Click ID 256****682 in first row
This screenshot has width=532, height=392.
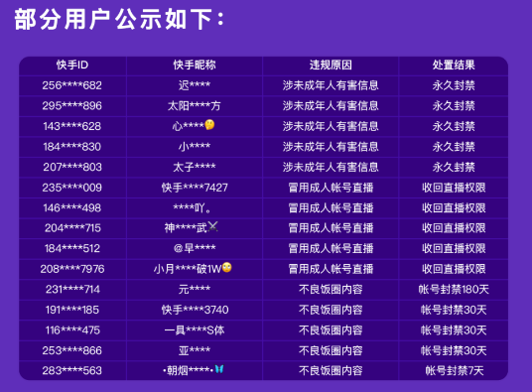tap(71, 85)
